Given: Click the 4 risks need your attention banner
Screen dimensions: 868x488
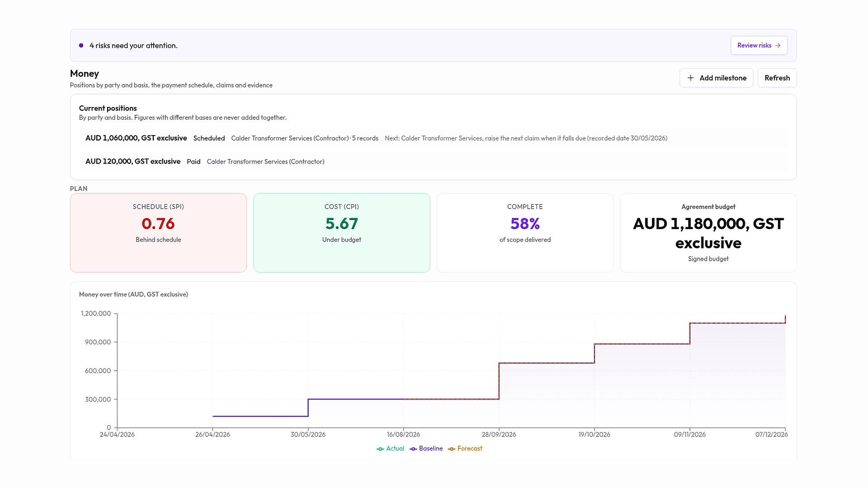Looking at the screenshot, I should 433,46.
